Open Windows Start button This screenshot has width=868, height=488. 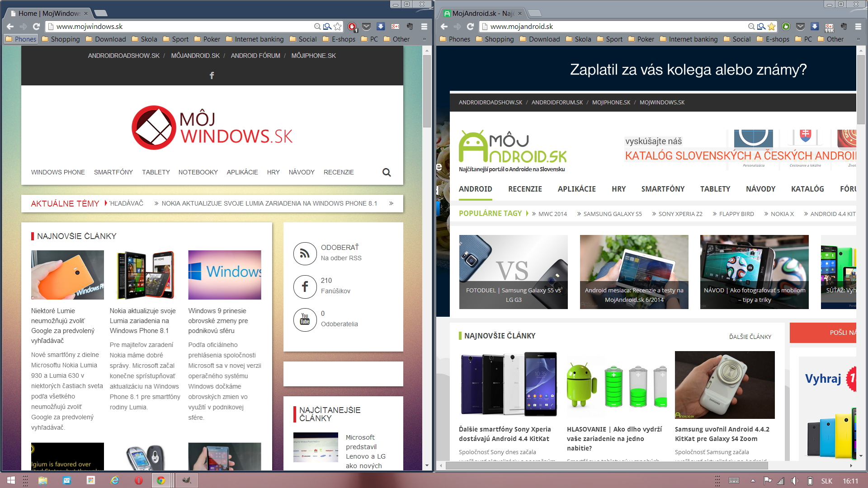(x=11, y=480)
